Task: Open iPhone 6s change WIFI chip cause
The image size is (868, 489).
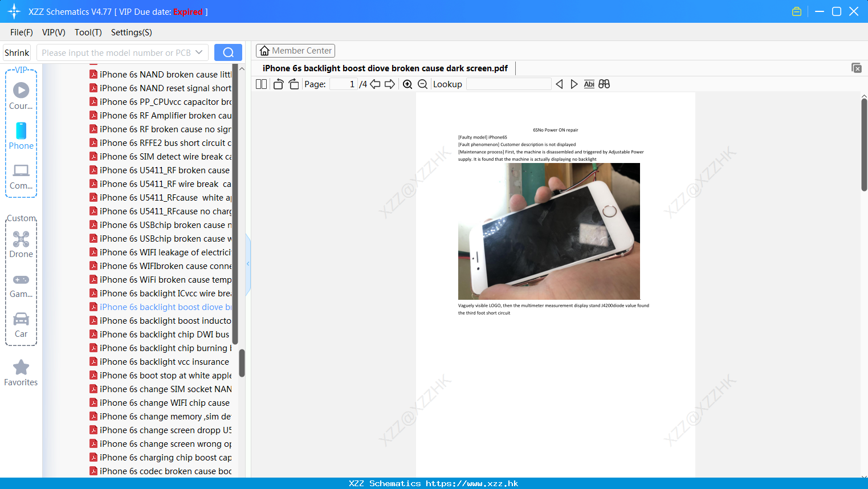Action: tap(161, 403)
